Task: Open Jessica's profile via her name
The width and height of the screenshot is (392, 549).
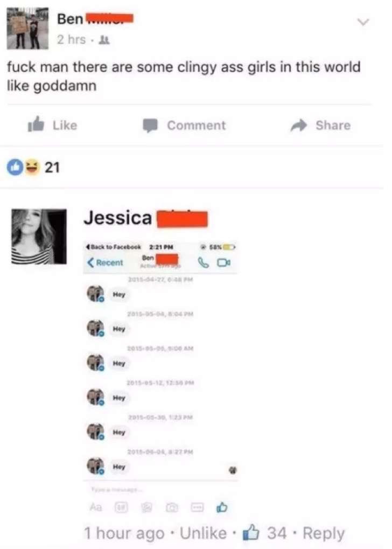Action: click(117, 218)
